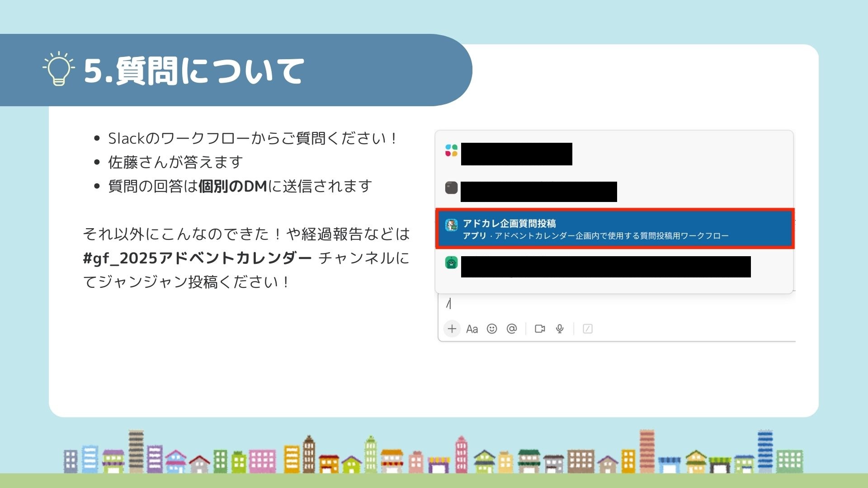Click the microphone audio clip icon
Screen dimensions: 868x488
pyautogui.click(x=560, y=328)
